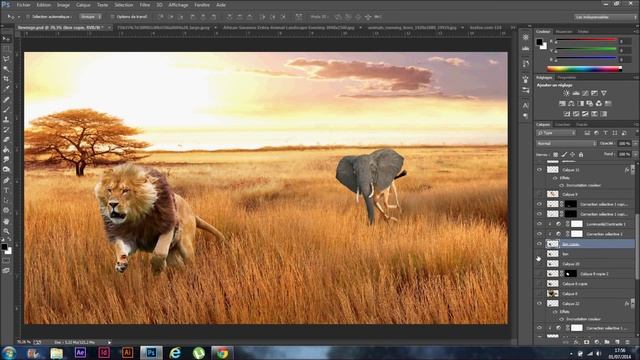Open the Affichage menu
The image size is (640, 360).
click(x=178, y=5)
